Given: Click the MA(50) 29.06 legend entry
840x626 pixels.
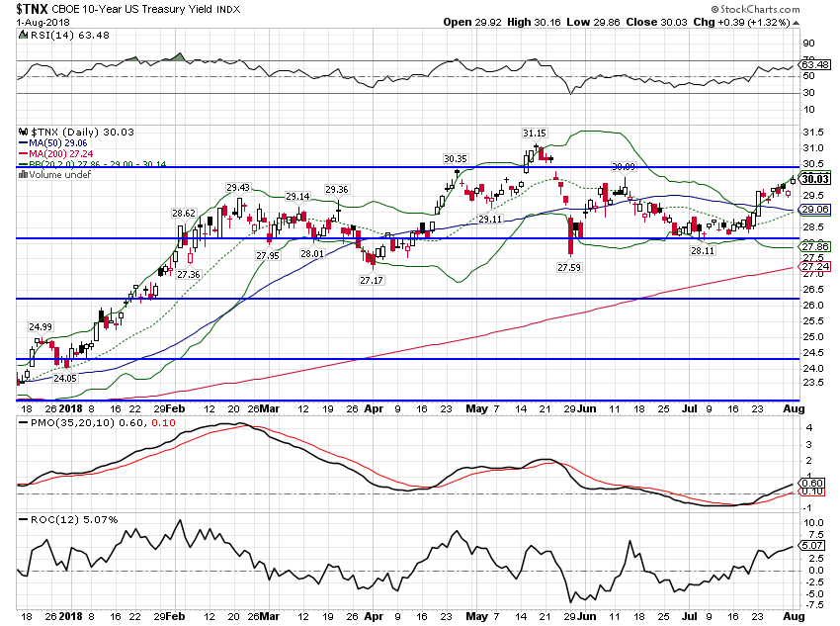Looking at the screenshot, I should pos(58,143).
